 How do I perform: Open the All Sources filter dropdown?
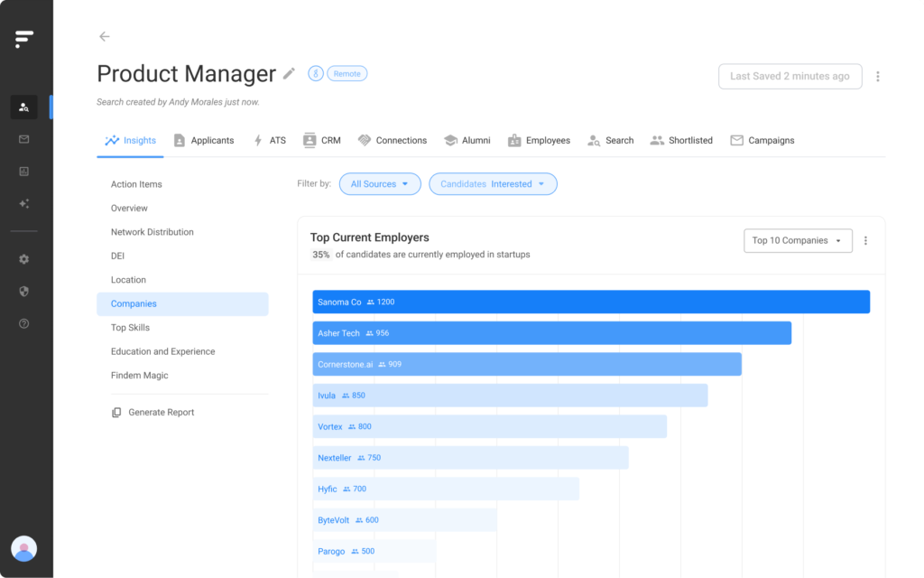pos(380,183)
